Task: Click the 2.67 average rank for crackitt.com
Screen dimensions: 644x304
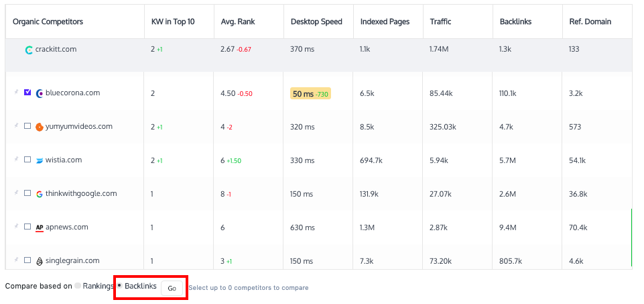Action: pos(228,50)
